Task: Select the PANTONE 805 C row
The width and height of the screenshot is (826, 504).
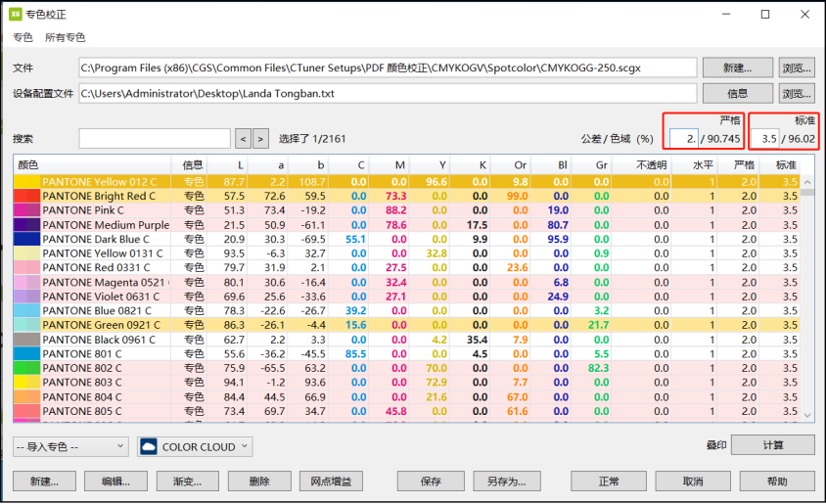Action: click(407, 411)
